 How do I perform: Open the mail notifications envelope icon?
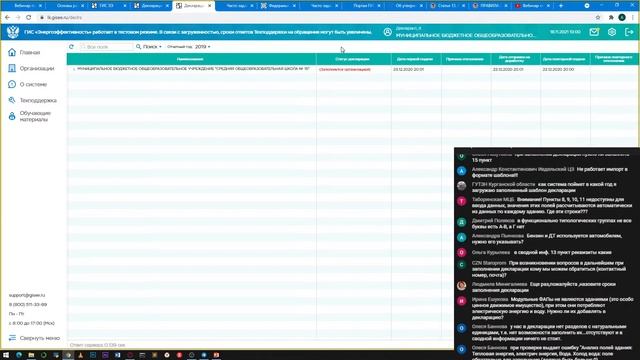click(594, 32)
